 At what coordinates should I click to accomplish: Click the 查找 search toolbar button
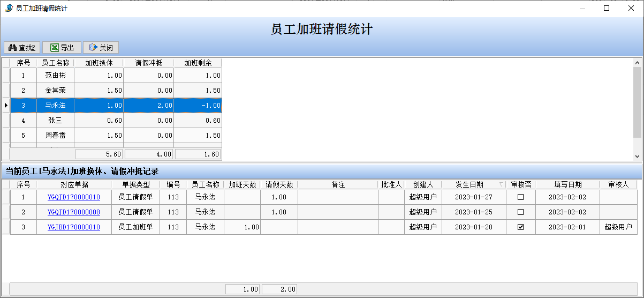(22, 48)
